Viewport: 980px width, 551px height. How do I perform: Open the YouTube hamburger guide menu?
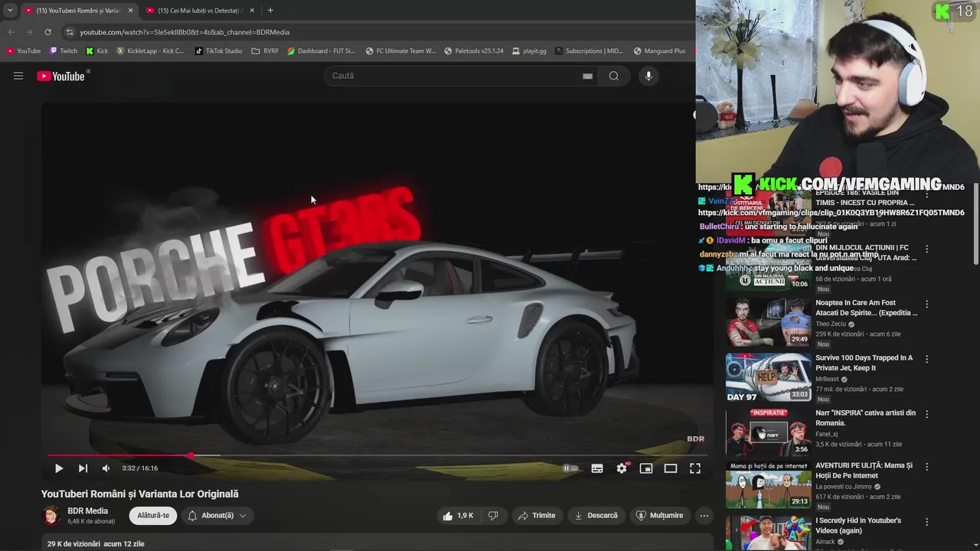tap(18, 76)
